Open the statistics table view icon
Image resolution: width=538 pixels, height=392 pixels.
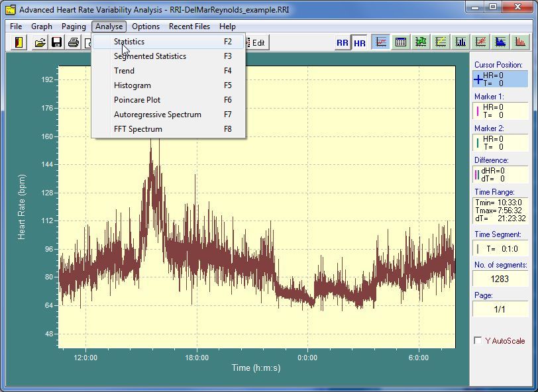click(x=401, y=42)
